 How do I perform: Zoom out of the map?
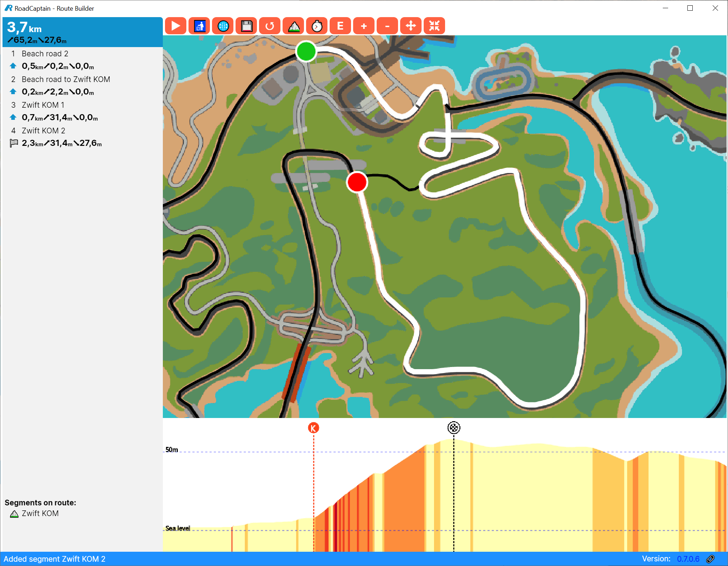pyautogui.click(x=387, y=25)
